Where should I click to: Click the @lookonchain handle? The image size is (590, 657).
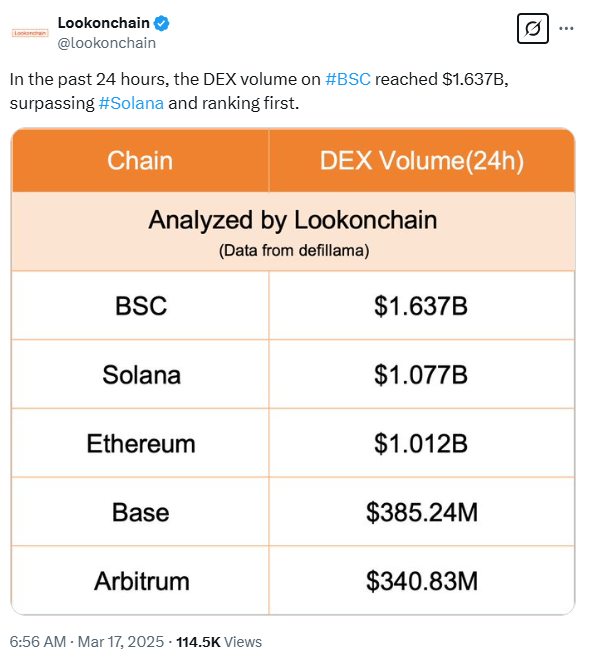pos(106,43)
